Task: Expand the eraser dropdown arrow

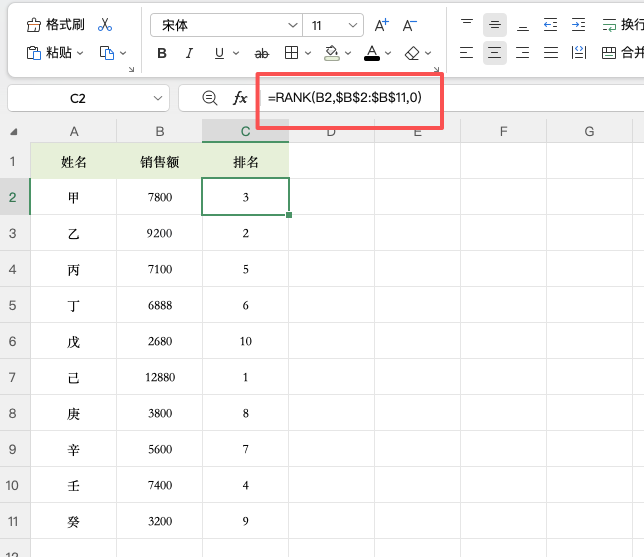Action: pyautogui.click(x=428, y=53)
